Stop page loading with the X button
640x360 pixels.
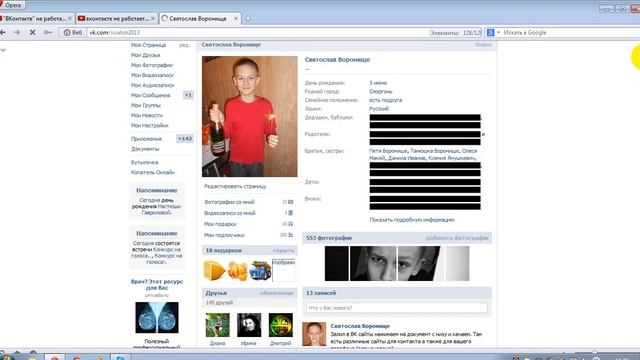[33, 32]
